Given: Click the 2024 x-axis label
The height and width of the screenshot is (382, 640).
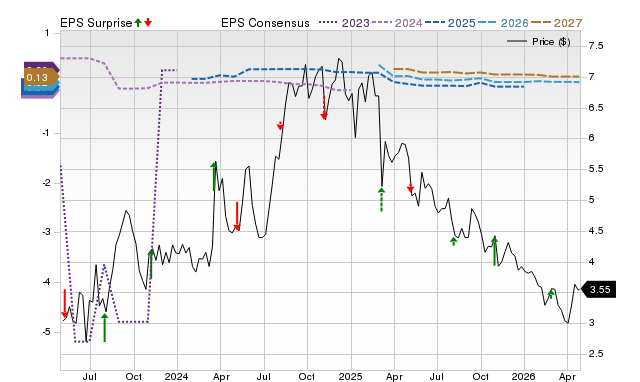Looking at the screenshot, I should click(x=176, y=376).
